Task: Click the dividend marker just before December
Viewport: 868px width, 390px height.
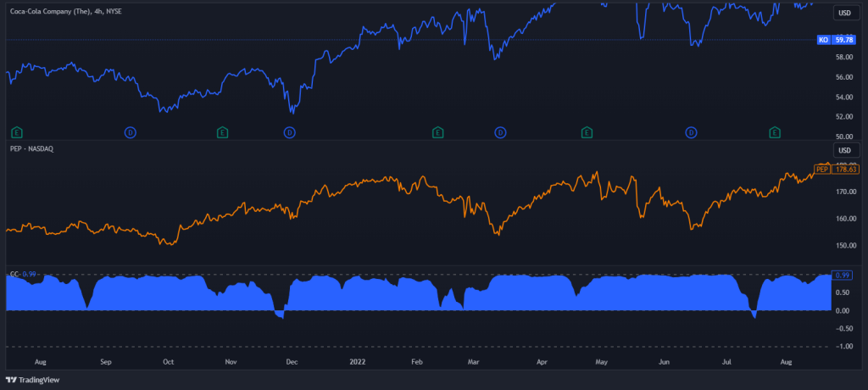Action: (289, 132)
